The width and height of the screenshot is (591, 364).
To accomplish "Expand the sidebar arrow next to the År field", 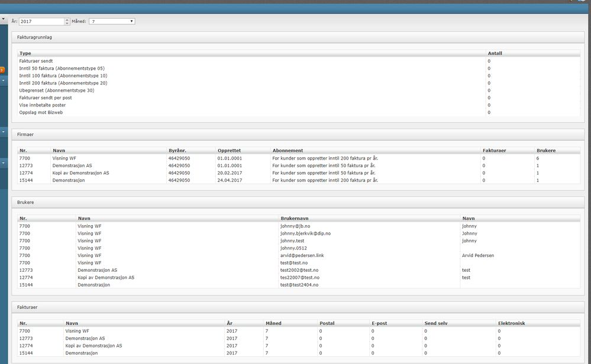I will 3,19.
